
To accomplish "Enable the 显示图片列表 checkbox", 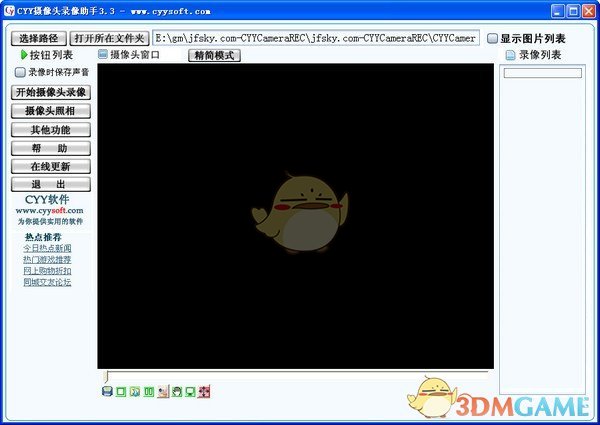I will point(493,39).
